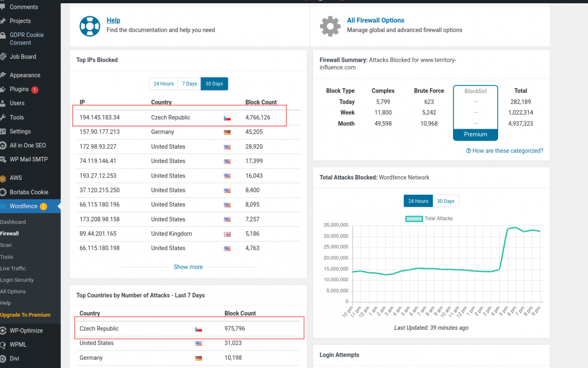The height and width of the screenshot is (368, 588).
Task: Toggle the Total Attacks chart legend
Action: click(x=430, y=219)
